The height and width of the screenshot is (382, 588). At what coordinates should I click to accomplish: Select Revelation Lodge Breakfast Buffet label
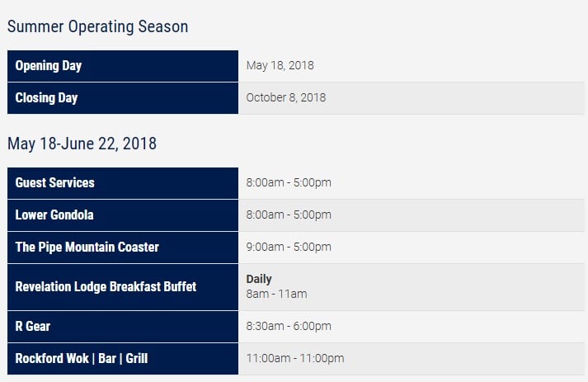click(x=106, y=286)
